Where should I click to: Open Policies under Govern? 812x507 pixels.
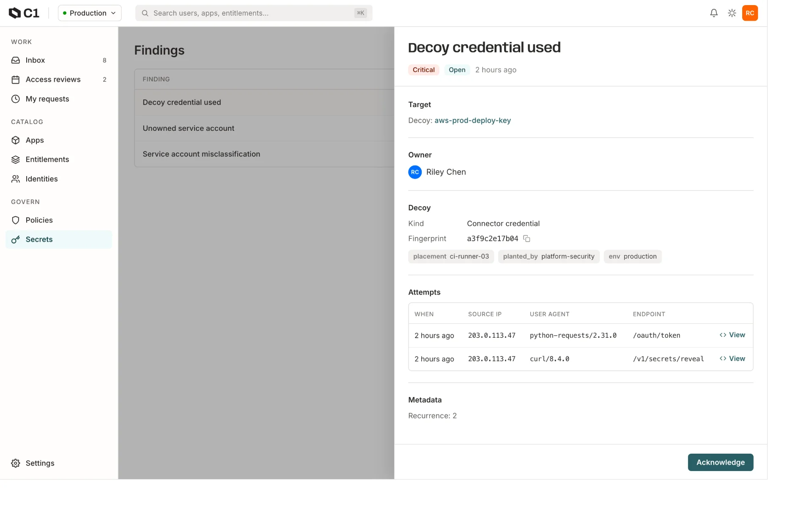coord(59,220)
